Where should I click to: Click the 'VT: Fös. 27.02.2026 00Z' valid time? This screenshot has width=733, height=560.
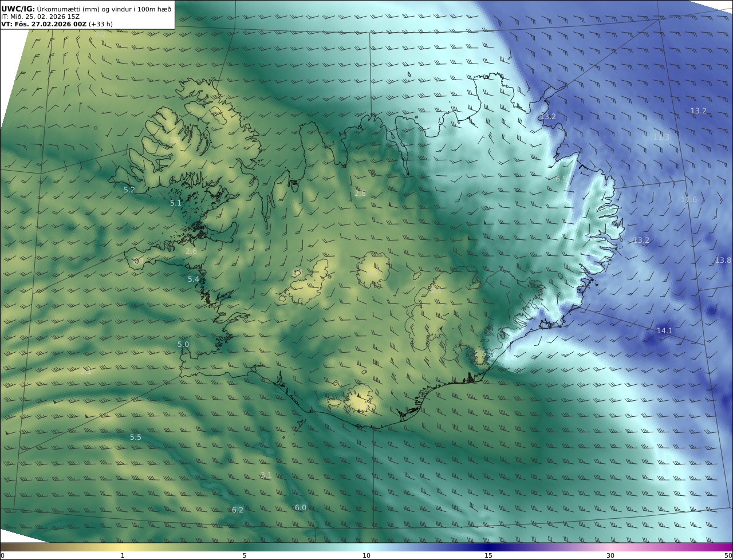(44, 24)
